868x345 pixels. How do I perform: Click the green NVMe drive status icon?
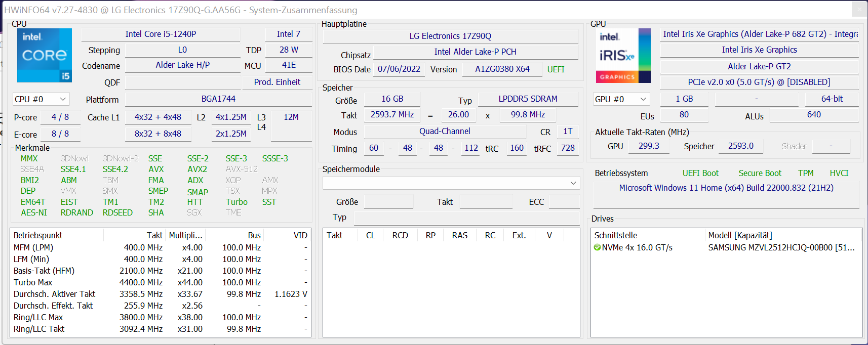point(597,247)
